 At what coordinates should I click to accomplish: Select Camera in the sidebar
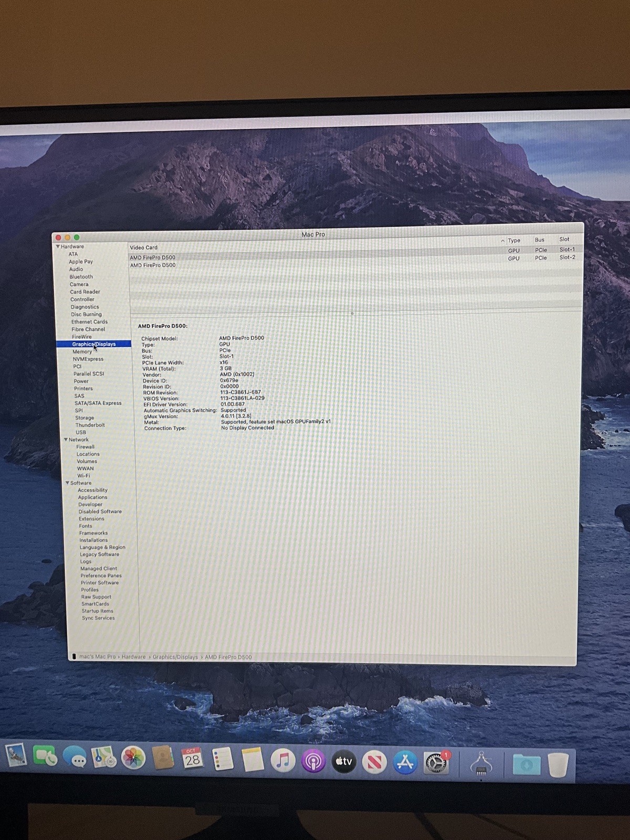click(79, 285)
